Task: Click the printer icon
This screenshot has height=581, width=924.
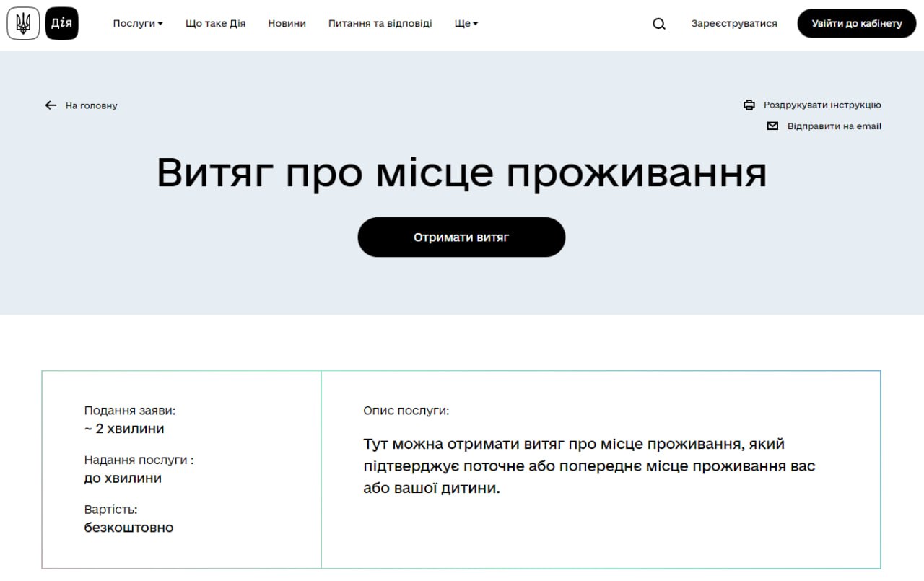Action: [749, 105]
